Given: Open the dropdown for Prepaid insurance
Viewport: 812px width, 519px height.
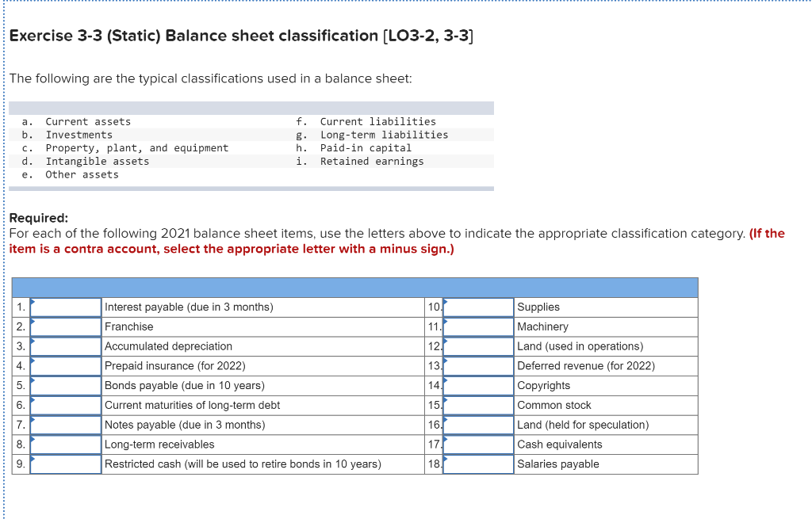Looking at the screenshot, I should coord(65,366).
